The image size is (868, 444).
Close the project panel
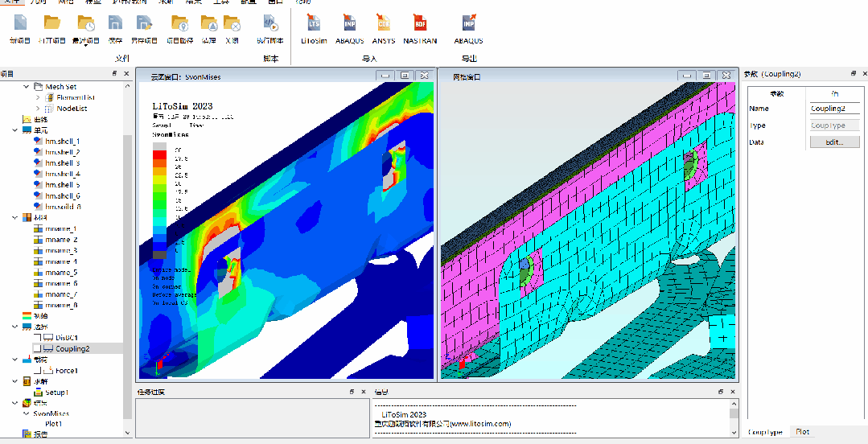(126, 74)
